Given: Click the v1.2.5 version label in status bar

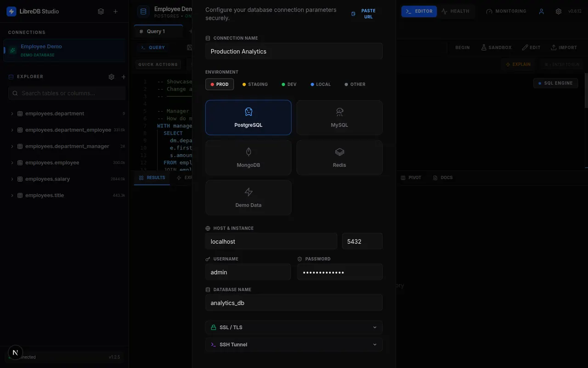Looking at the screenshot, I should click(x=114, y=357).
